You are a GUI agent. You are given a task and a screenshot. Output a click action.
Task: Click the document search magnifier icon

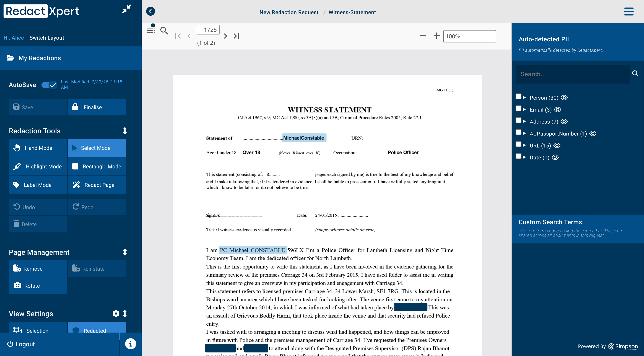point(164,31)
